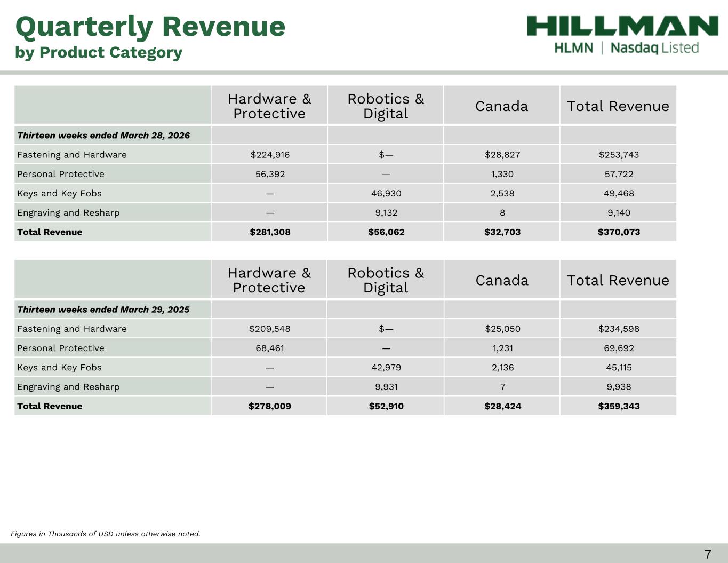Click the $370,073 total revenue cell

click(619, 232)
